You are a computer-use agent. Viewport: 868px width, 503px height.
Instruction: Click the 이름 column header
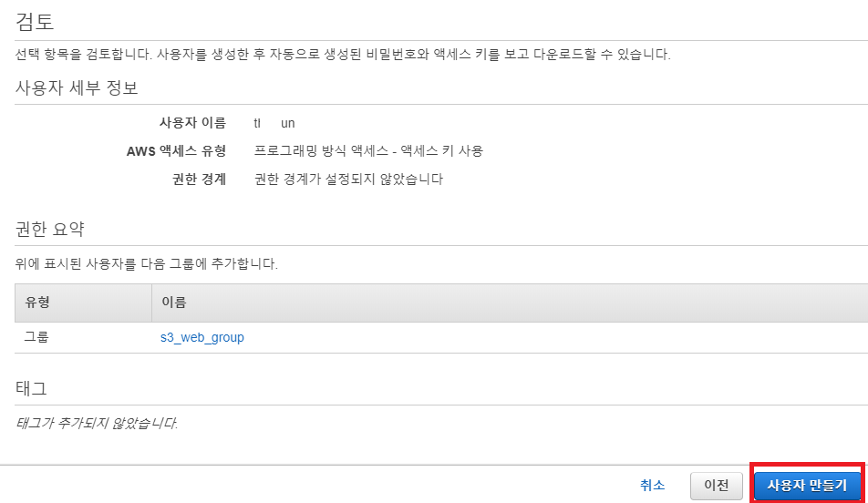174,302
